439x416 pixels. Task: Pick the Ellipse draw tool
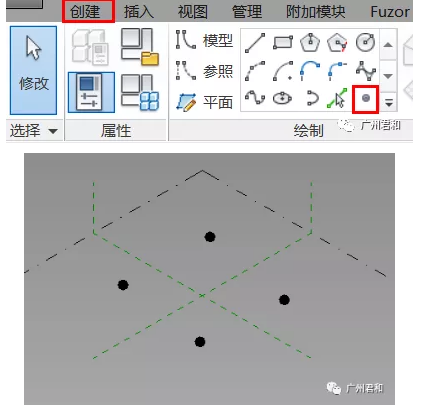click(282, 98)
